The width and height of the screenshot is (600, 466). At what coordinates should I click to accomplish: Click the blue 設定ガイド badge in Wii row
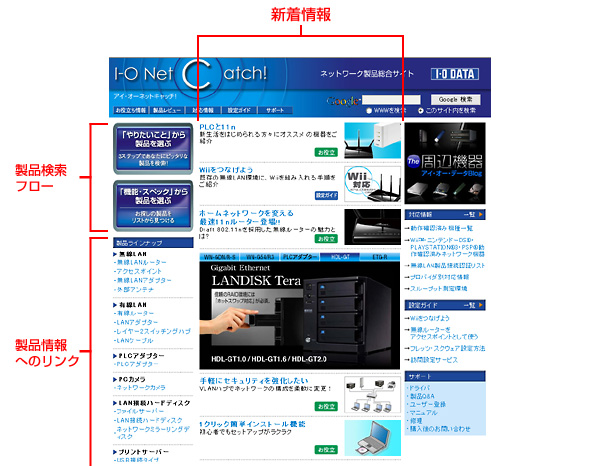coord(326,196)
